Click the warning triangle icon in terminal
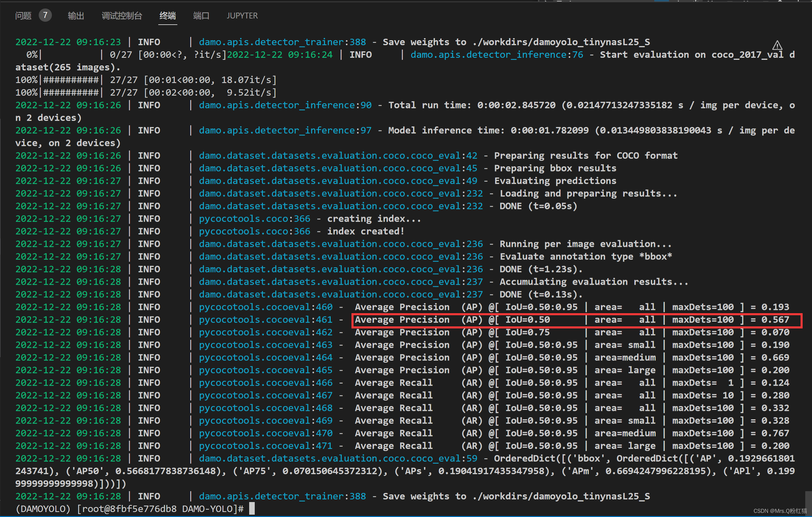 coord(777,45)
